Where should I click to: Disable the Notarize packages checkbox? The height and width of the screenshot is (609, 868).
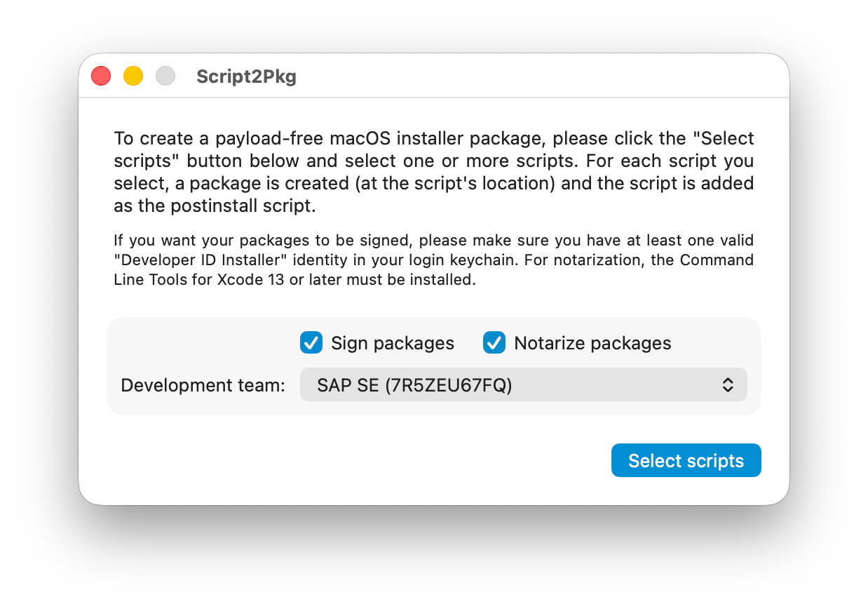(x=494, y=343)
